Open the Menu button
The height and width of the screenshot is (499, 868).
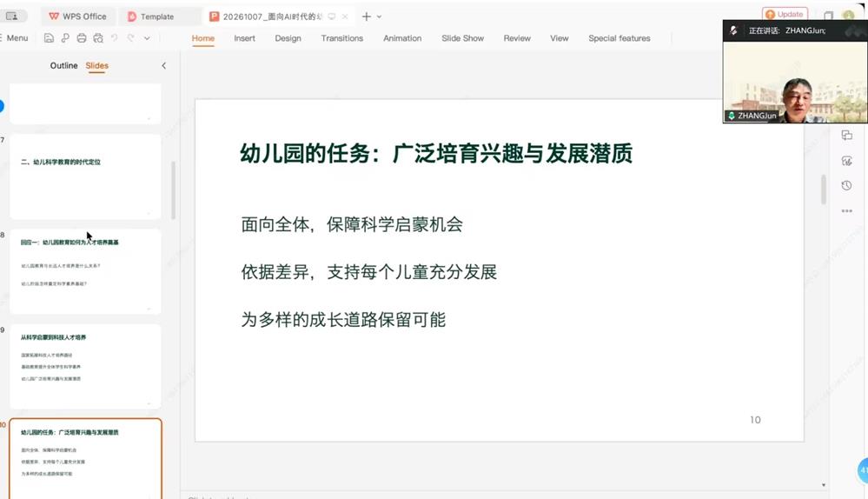pos(15,38)
